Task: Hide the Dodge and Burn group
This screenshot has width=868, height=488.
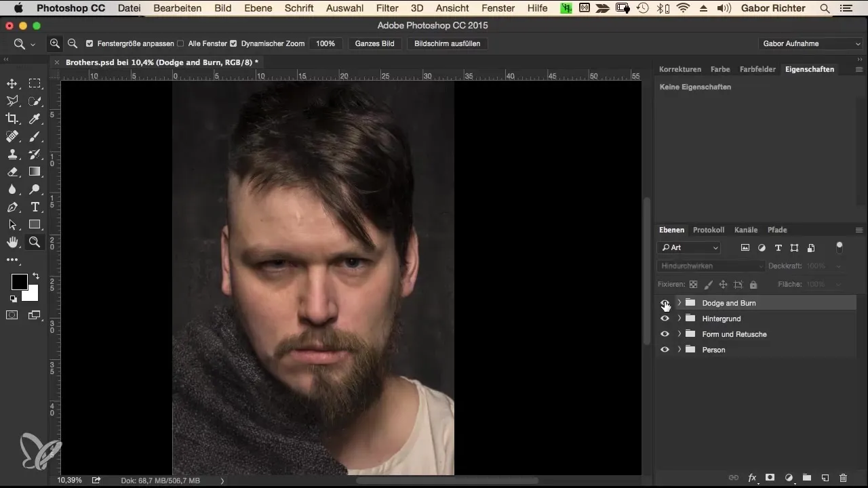Action: click(665, 303)
